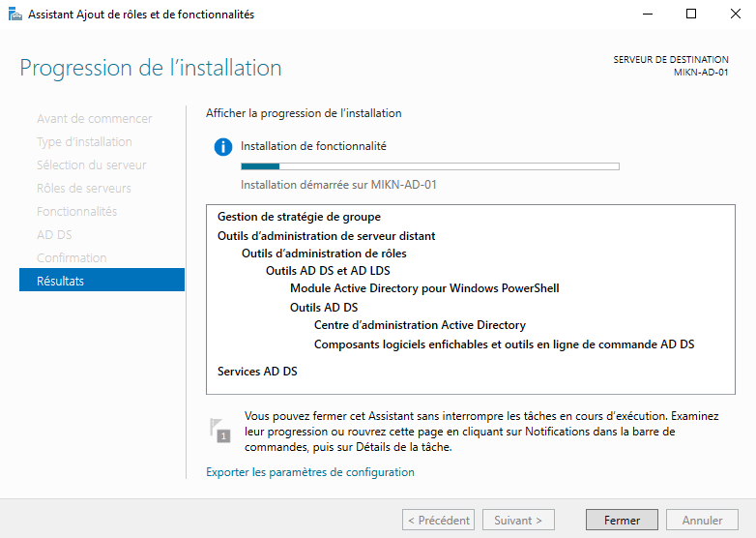Click Centre d'administration Active Directory entry
756x538 pixels.
pyautogui.click(x=420, y=325)
